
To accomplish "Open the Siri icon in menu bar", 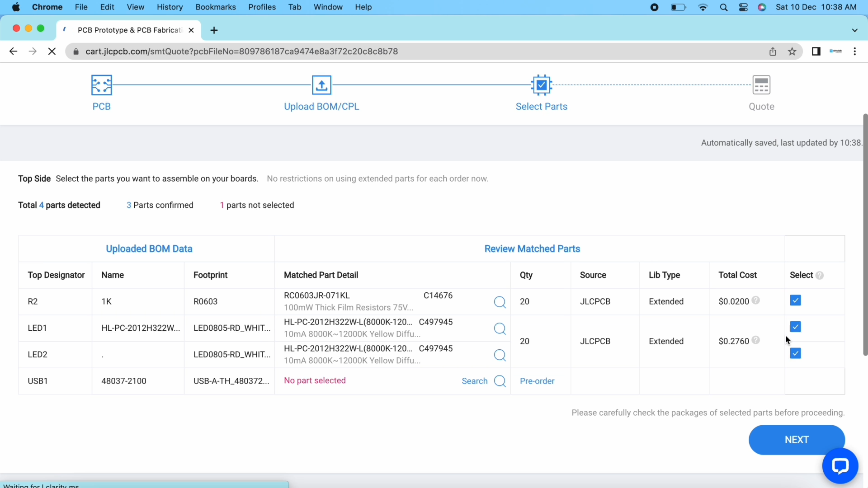I will 762,7.
